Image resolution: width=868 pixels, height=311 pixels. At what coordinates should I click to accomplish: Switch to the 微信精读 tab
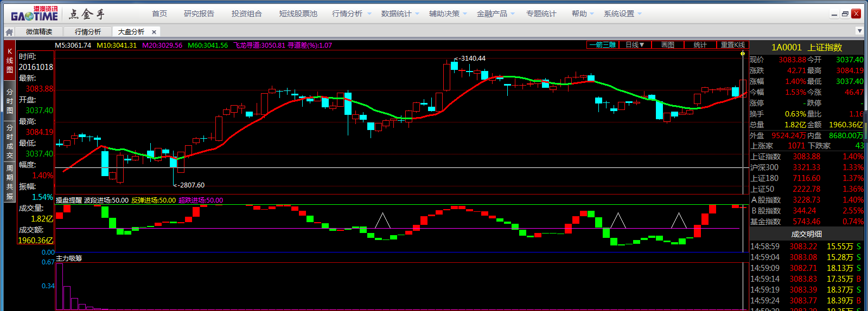pos(39,32)
